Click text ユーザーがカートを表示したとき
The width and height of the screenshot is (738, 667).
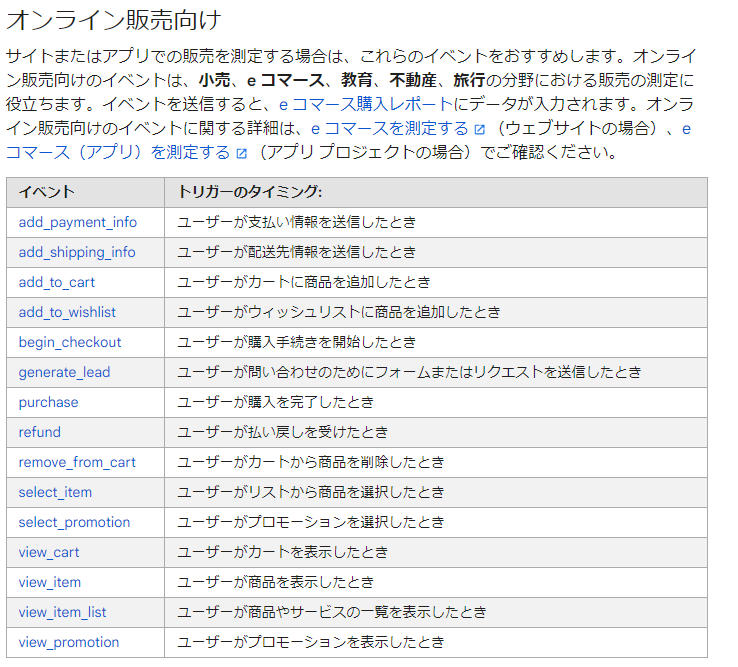pos(282,553)
